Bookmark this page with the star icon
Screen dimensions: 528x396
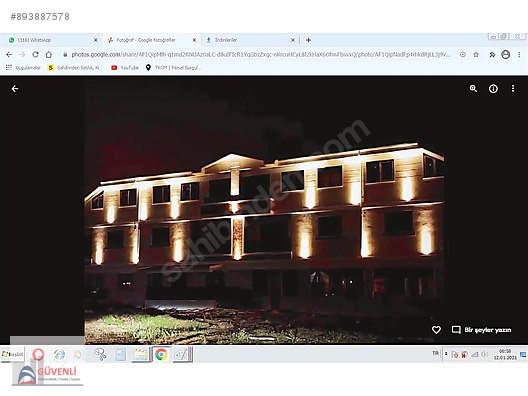pyautogui.click(x=476, y=55)
